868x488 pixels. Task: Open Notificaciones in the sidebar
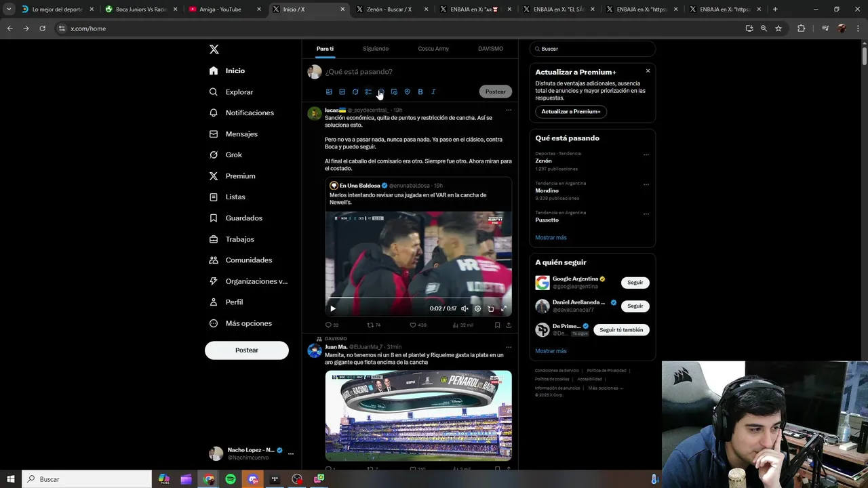241,113
